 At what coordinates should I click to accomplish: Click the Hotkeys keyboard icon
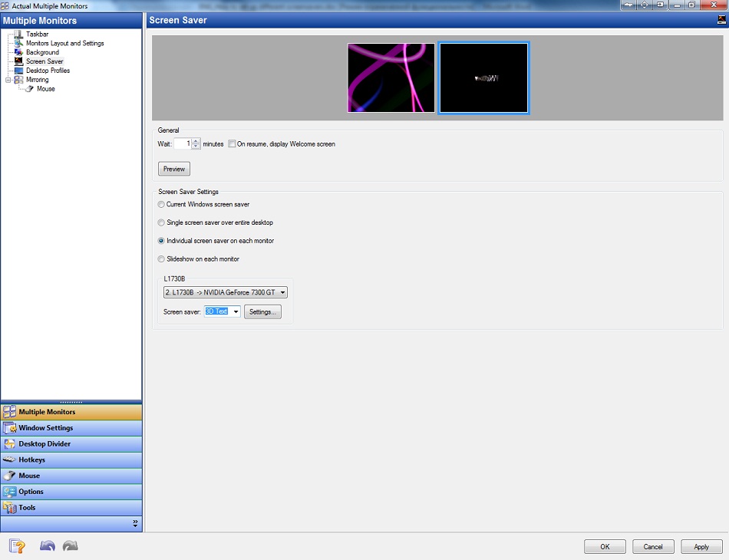coord(10,460)
